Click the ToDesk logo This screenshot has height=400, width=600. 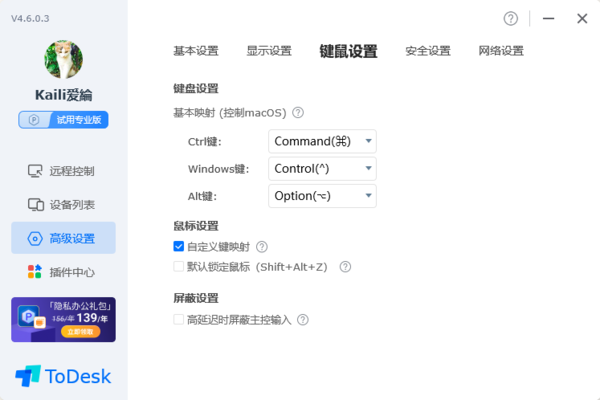click(63, 376)
